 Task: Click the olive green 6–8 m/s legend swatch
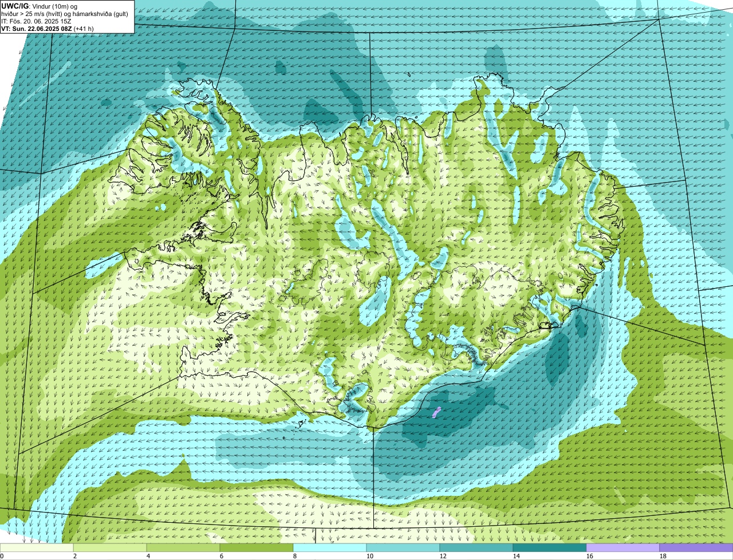(257, 547)
